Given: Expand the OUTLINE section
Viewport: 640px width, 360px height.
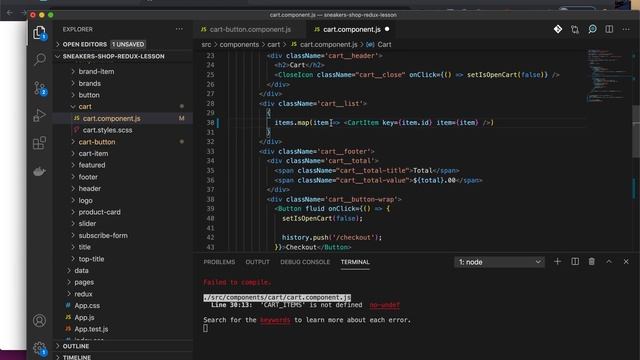Looking at the screenshot, I should (122, 346).
